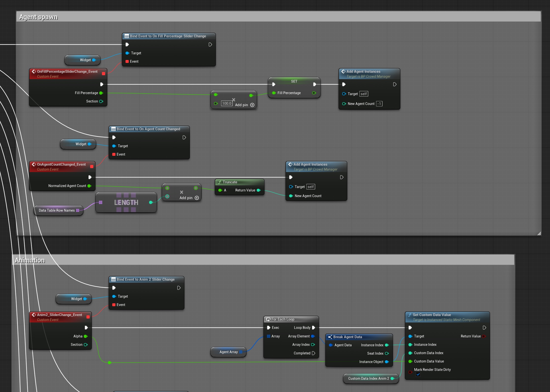Screen dimensions: 550x392
Task: Click the LENGTH node array input pin
Action: point(100,203)
